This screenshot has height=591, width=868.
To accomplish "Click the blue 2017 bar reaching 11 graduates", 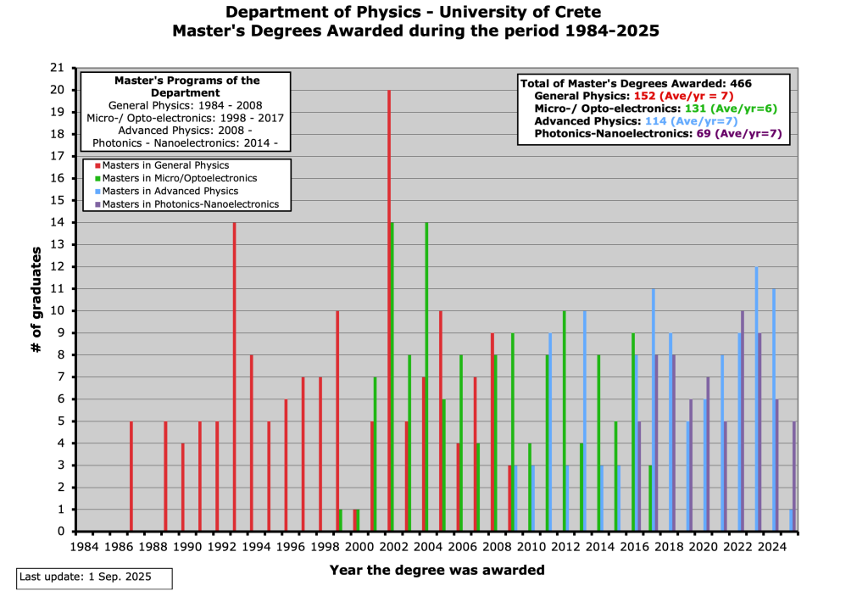I will (x=654, y=410).
